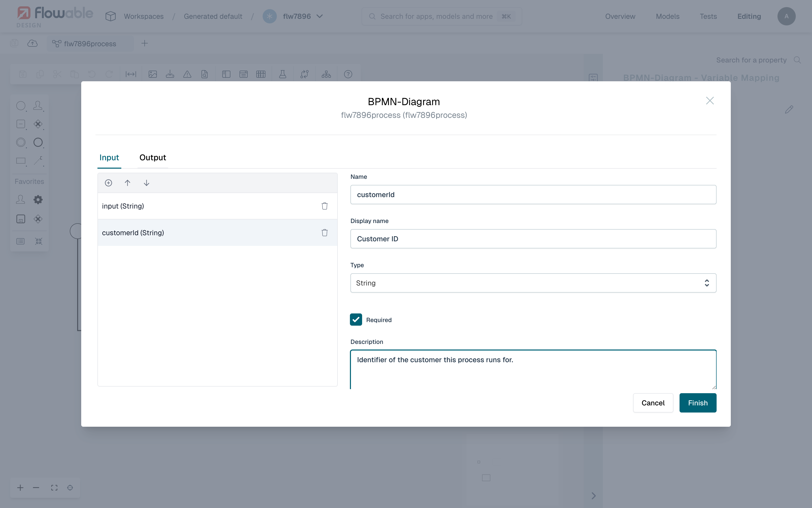This screenshot has height=508, width=812.
Task: Click the Display name field containing Customer ID
Action: point(533,239)
